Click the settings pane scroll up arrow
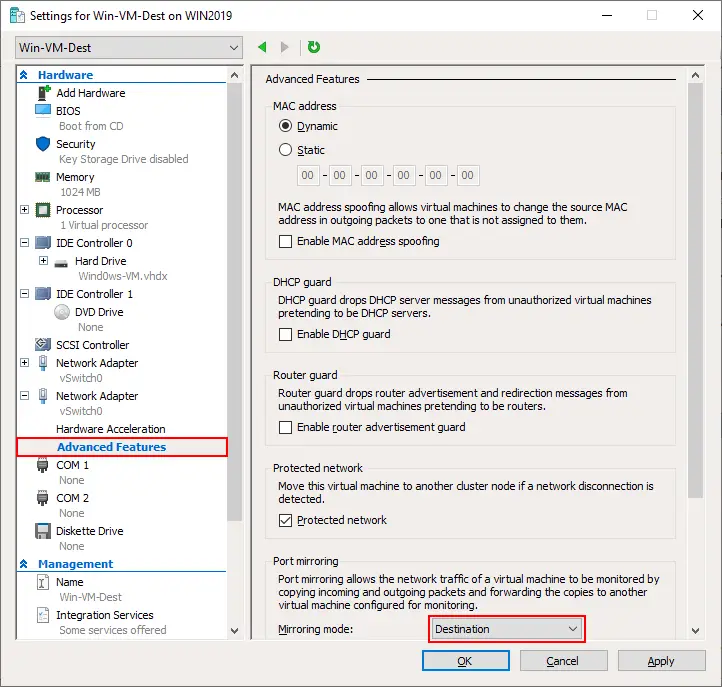This screenshot has height=687, width=722. click(695, 75)
